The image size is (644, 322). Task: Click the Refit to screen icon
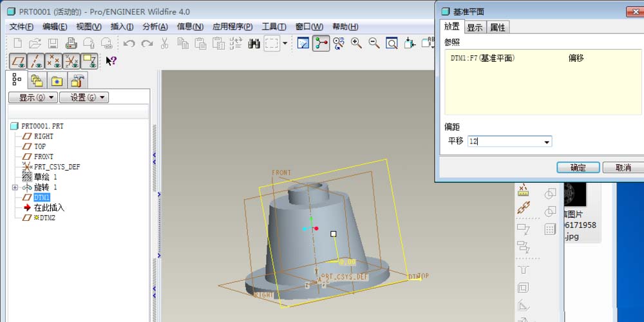pyautogui.click(x=392, y=43)
